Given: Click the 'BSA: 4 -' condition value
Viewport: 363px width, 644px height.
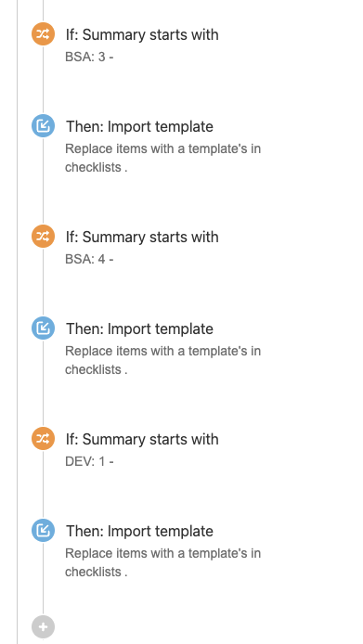Looking at the screenshot, I should [89, 259].
